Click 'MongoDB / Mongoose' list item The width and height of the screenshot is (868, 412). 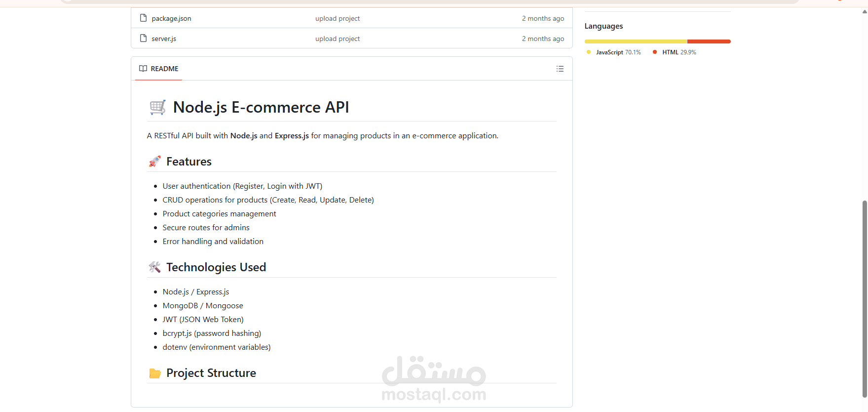click(203, 306)
